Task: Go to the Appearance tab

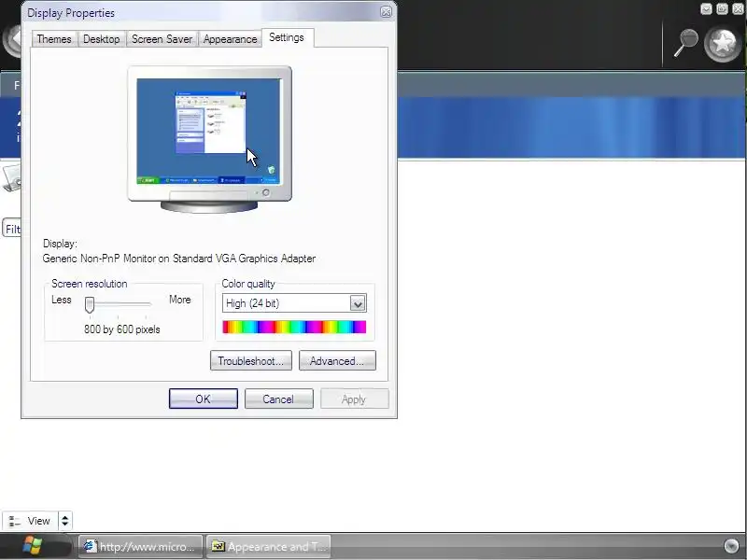Action: pos(230,39)
